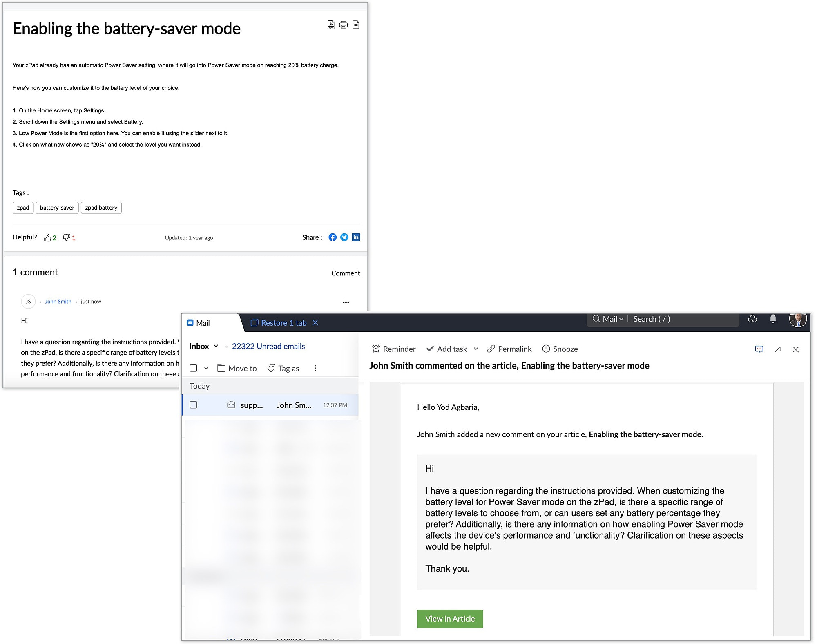This screenshot has width=817, height=644.
Task: Expand the Inbox folder dropdown
Action: point(216,347)
